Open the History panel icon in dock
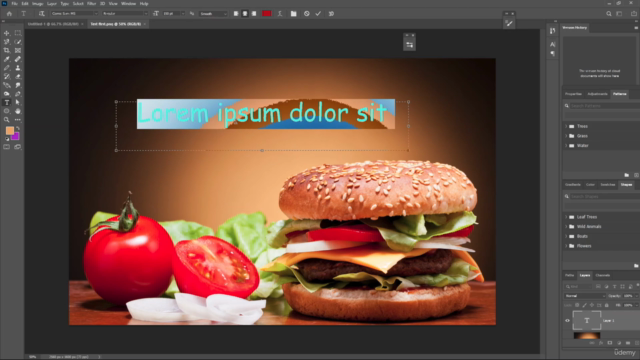Viewport: 640px width, 360px height. (552, 31)
